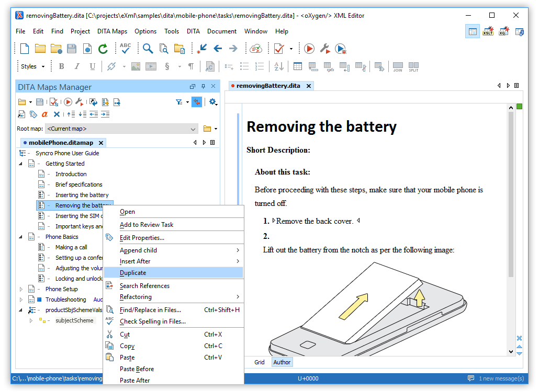Open Find/Replace with the magnifier icon
This screenshot has width=539, height=392.
[x=148, y=49]
